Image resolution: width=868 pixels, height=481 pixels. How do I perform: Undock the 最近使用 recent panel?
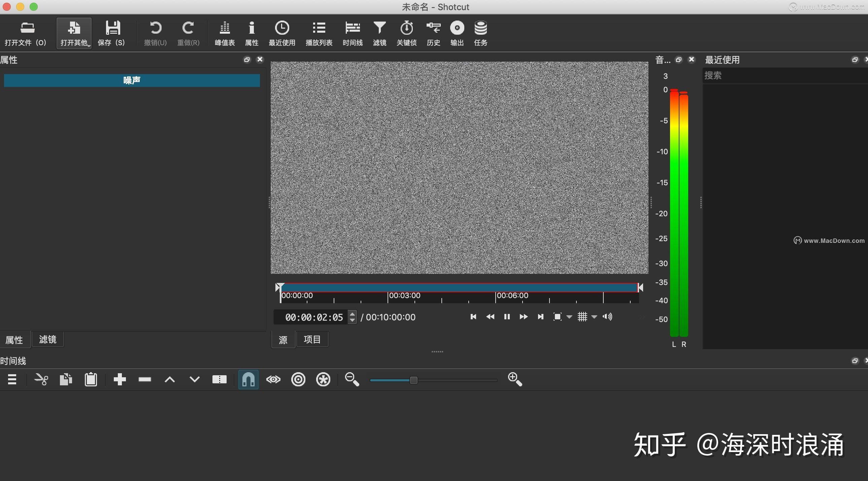[x=855, y=60]
